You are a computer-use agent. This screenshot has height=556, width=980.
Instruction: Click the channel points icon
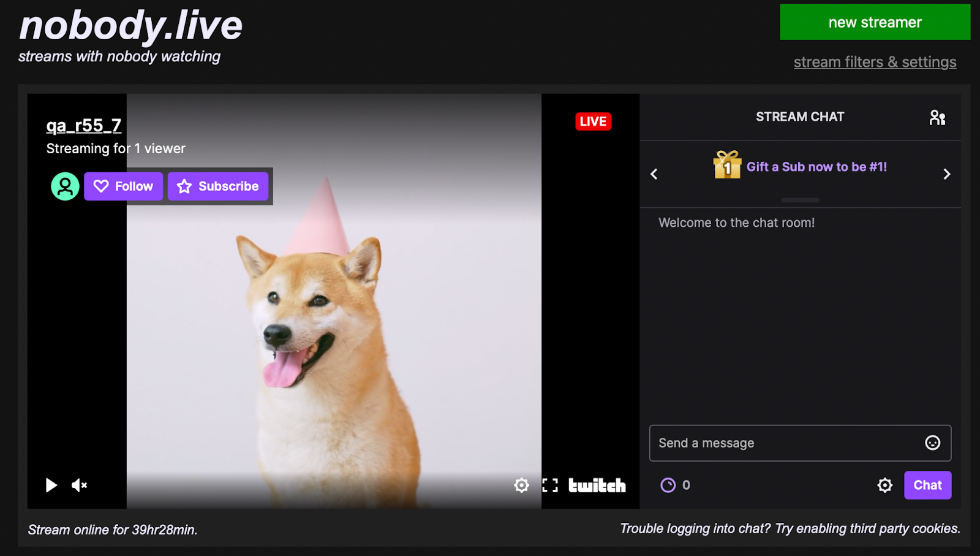(668, 486)
